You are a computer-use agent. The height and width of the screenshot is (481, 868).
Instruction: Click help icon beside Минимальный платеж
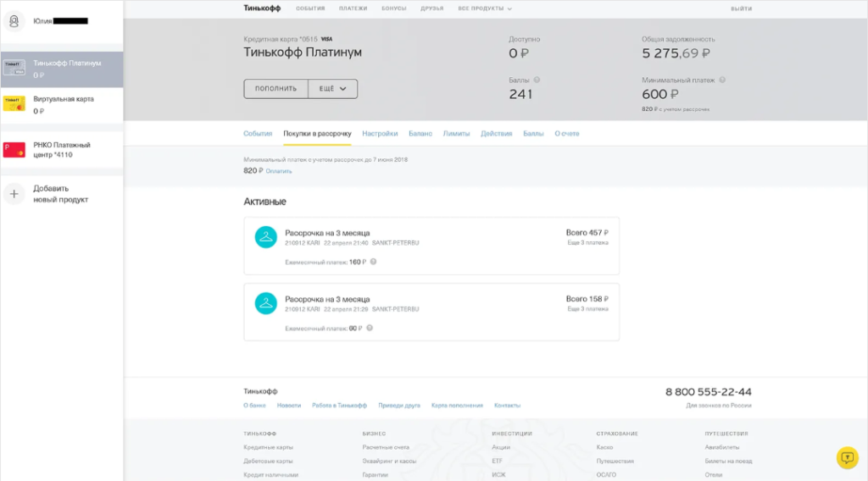coord(721,80)
